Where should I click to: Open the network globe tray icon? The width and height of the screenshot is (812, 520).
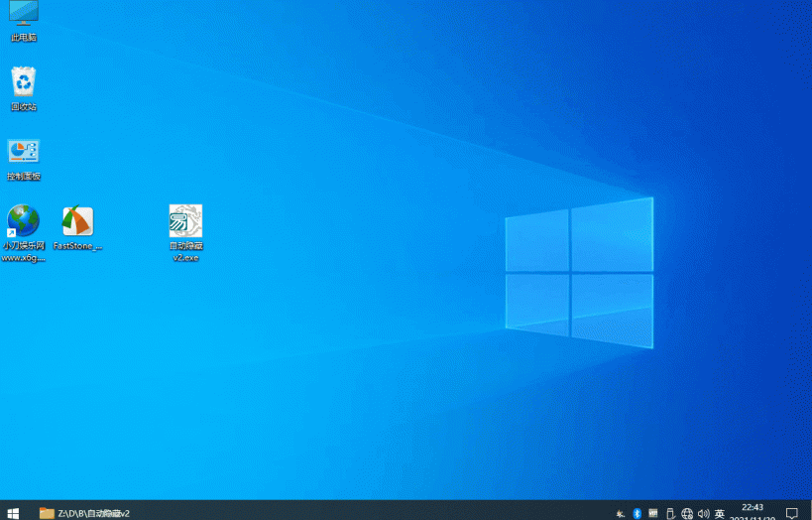pos(687,513)
